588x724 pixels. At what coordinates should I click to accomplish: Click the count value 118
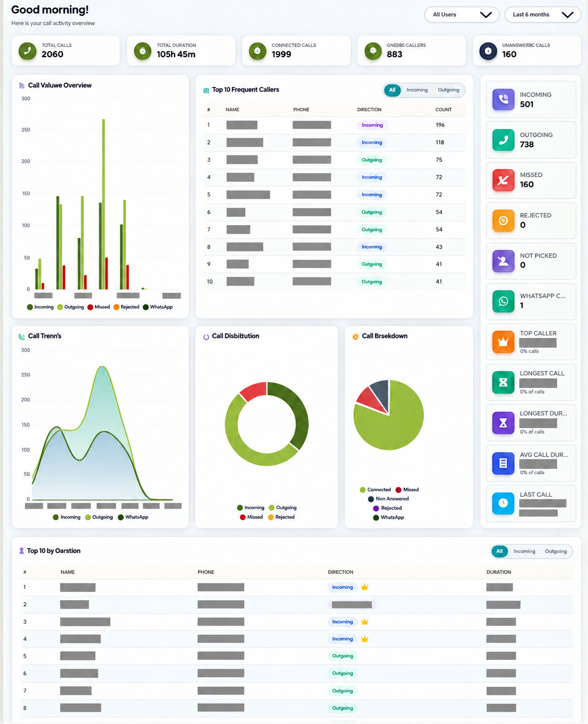440,142
